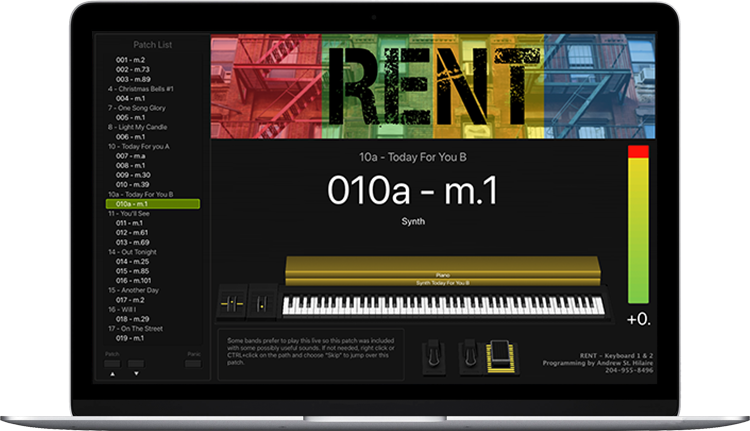Select patch 012 - m.61
This screenshot has width=750, height=431.
tap(132, 232)
